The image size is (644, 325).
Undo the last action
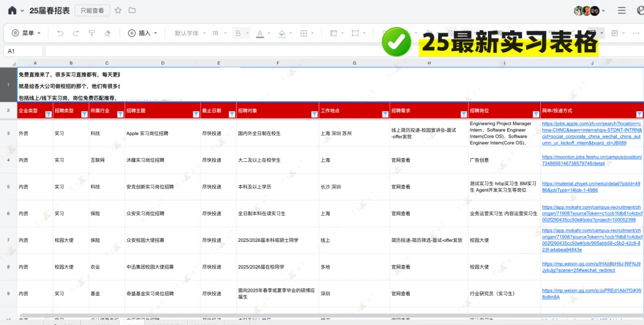click(60, 33)
